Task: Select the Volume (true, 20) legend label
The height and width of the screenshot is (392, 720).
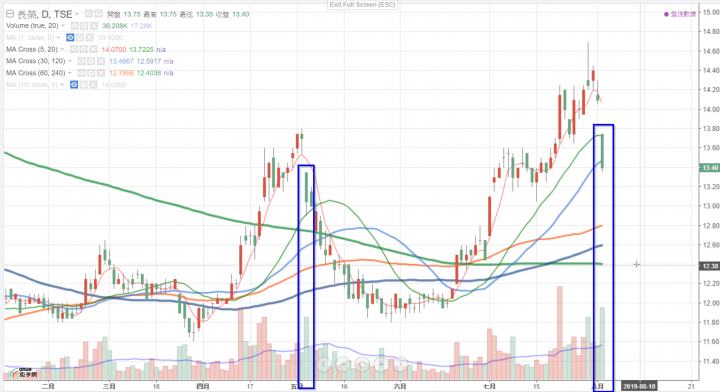Action: [32, 26]
